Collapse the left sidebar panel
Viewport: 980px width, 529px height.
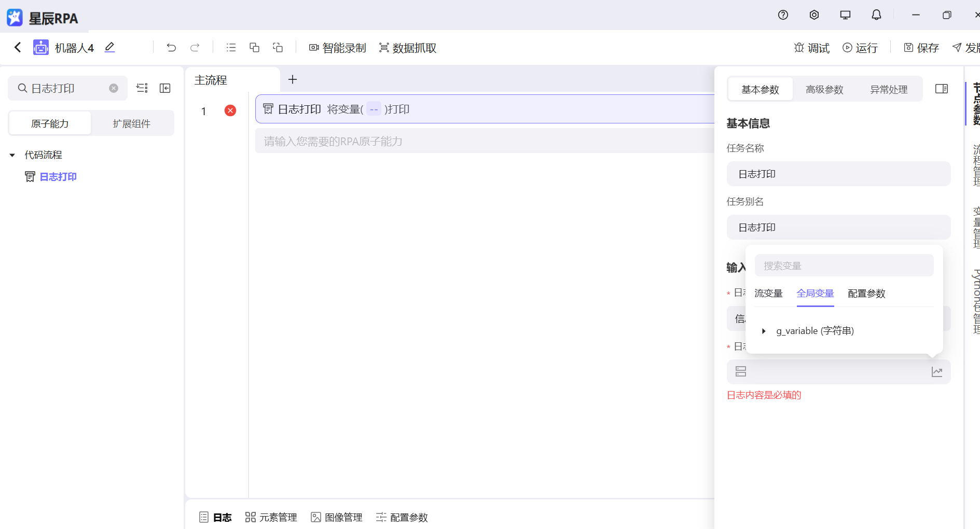tap(165, 88)
